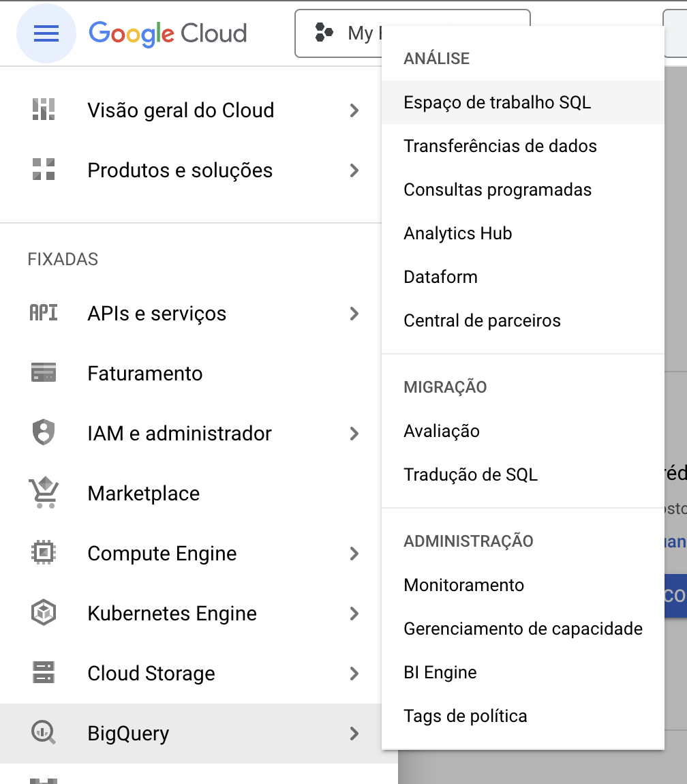Expand Produtos e soluções submenu chevron
The width and height of the screenshot is (687, 784).
(354, 170)
